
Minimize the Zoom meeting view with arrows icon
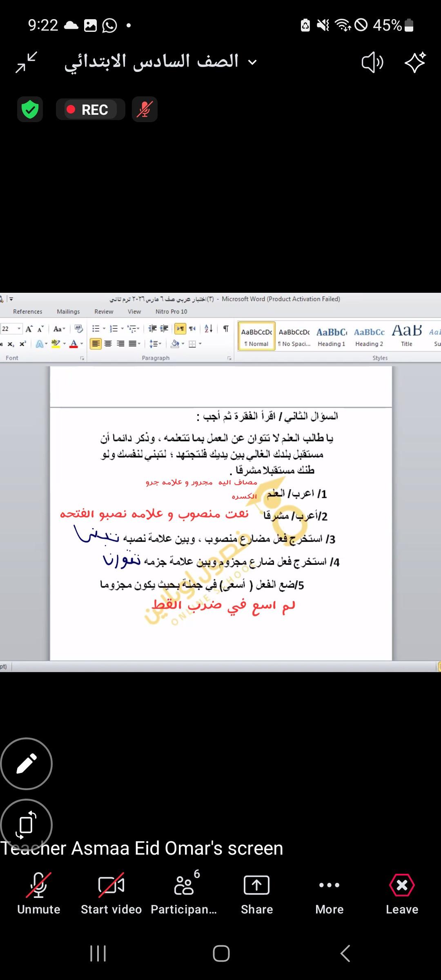coord(27,62)
